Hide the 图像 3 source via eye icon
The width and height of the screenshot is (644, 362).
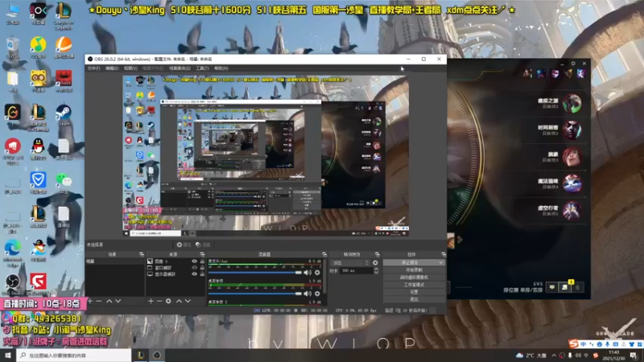[194, 261]
